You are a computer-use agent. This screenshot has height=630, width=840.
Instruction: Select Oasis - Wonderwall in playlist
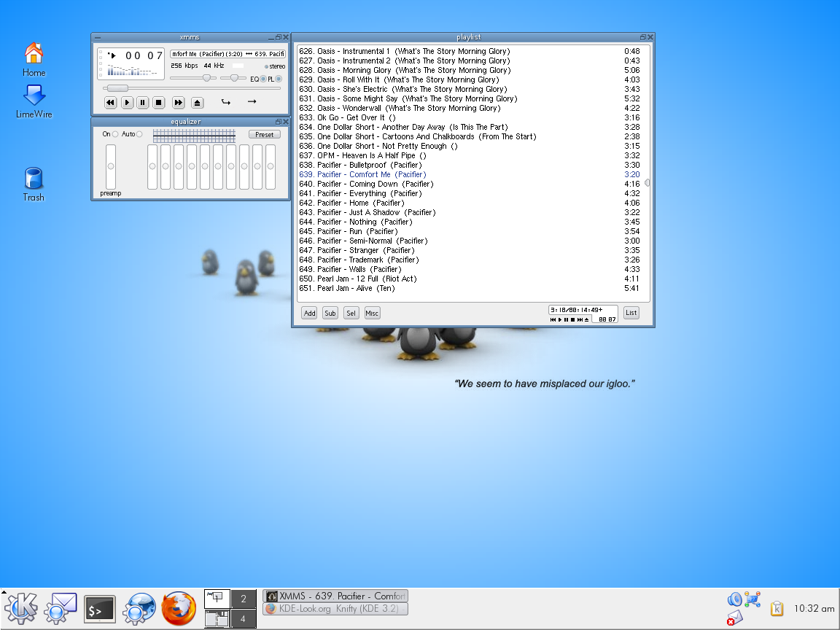[470, 108]
